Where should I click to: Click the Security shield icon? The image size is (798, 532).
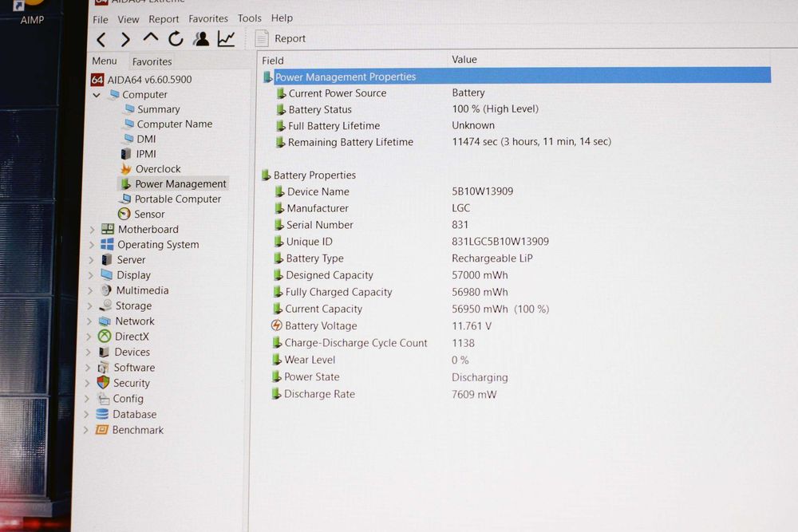point(103,383)
